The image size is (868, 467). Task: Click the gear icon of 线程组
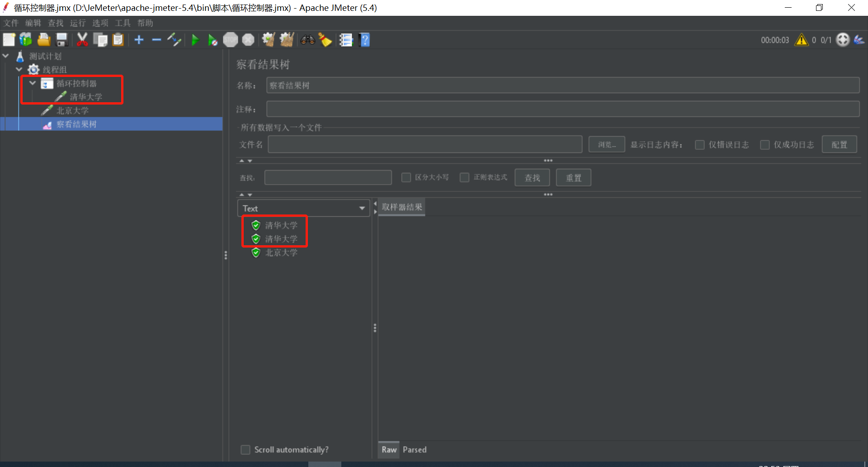tap(33, 70)
